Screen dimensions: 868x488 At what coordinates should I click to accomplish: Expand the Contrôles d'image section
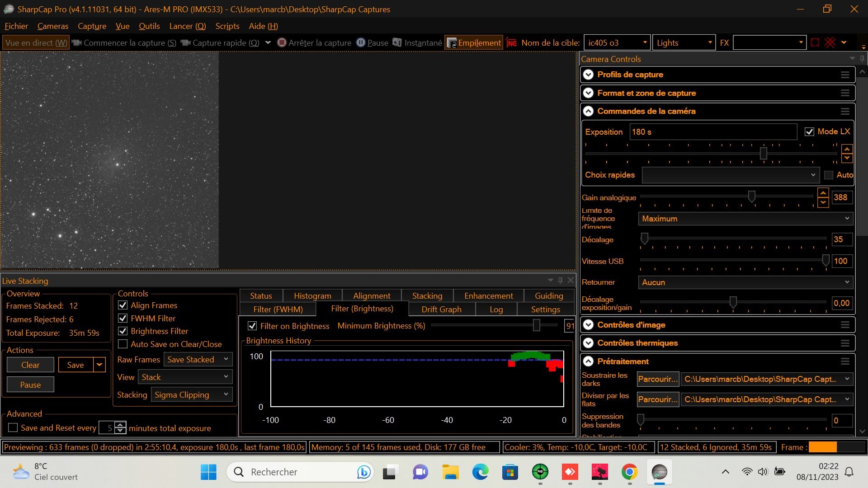coord(588,325)
